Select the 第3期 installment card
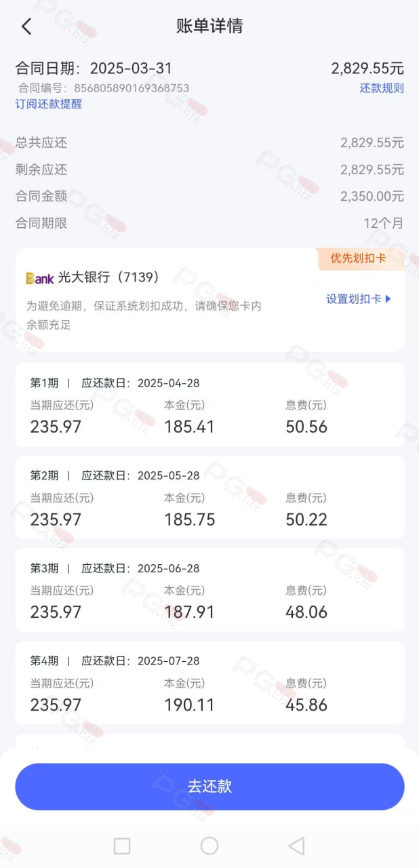This screenshot has width=419, height=868. coord(209,590)
